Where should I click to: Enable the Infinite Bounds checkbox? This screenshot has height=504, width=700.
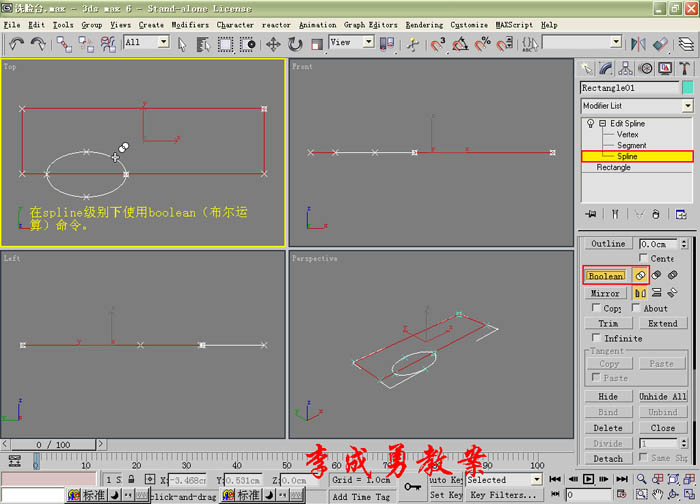pyautogui.click(x=596, y=337)
